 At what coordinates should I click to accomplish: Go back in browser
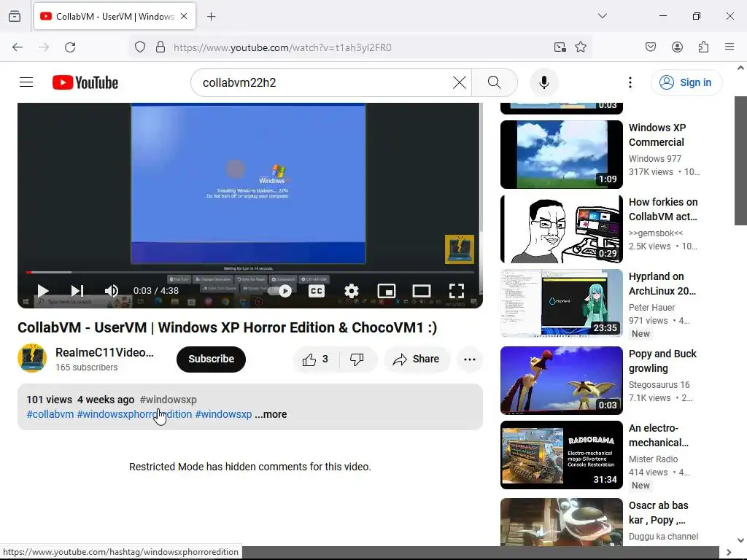(18, 47)
